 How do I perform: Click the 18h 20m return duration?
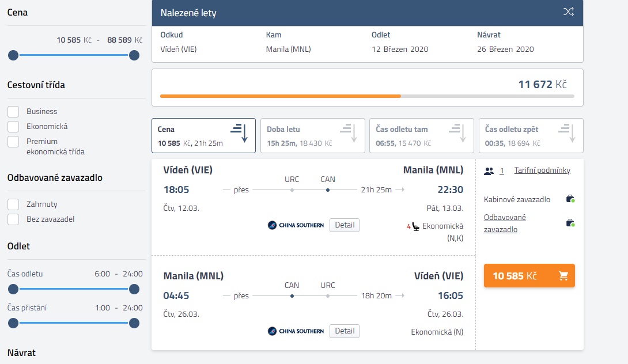(x=376, y=296)
